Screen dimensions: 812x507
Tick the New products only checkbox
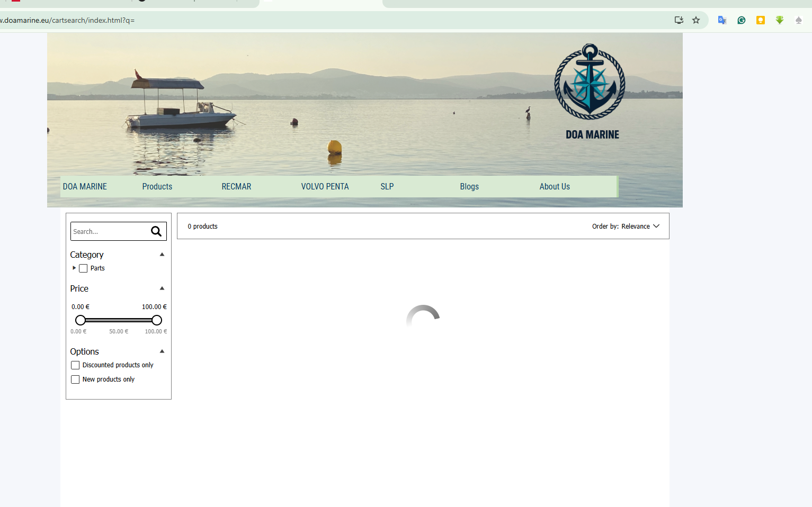pyautogui.click(x=75, y=379)
